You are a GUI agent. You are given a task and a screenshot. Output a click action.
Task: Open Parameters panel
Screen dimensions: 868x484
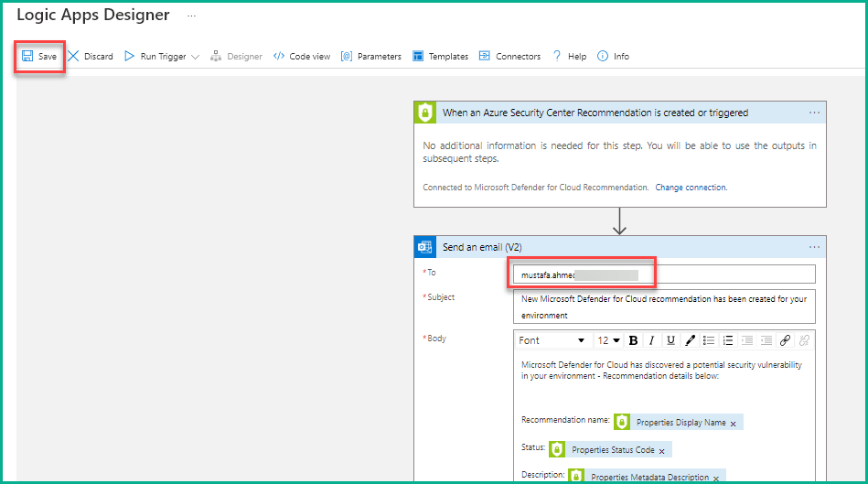(x=371, y=57)
